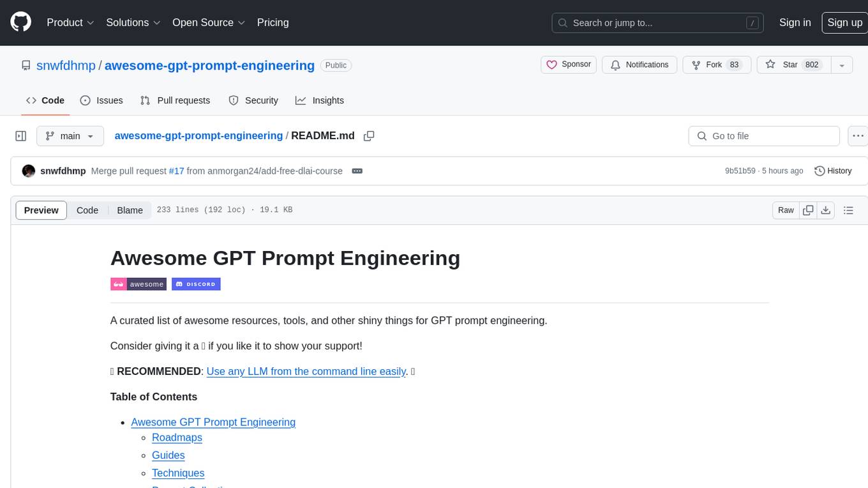This screenshot has height=488, width=868.
Task: Expand the Product menu
Action: [70, 22]
